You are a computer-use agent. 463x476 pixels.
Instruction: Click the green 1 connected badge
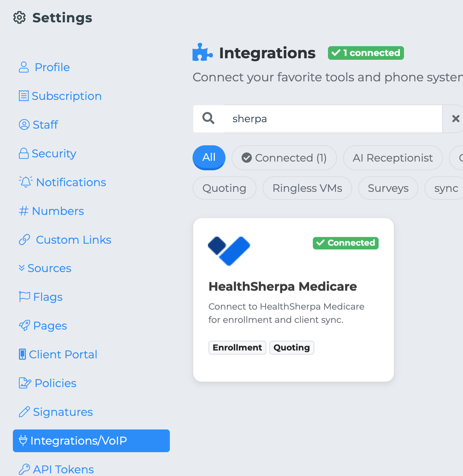click(x=366, y=53)
